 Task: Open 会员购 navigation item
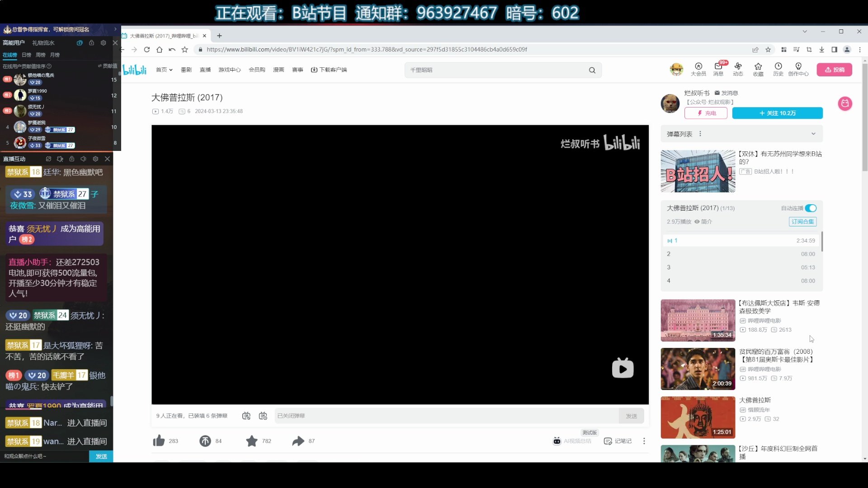257,70
